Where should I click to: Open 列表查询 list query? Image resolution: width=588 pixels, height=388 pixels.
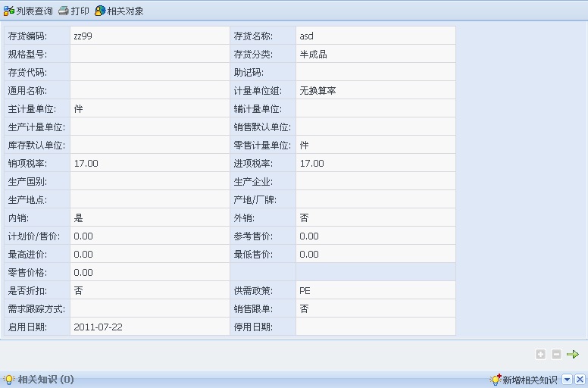pyautogui.click(x=29, y=11)
